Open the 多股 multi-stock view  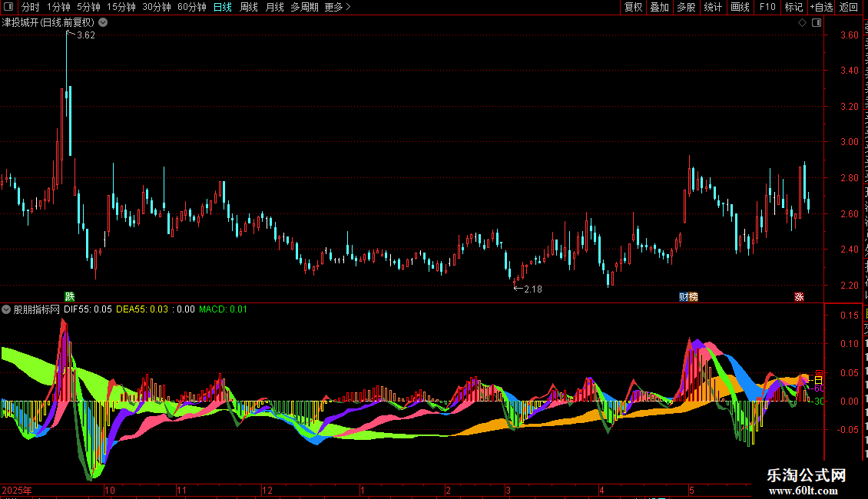(x=687, y=7)
